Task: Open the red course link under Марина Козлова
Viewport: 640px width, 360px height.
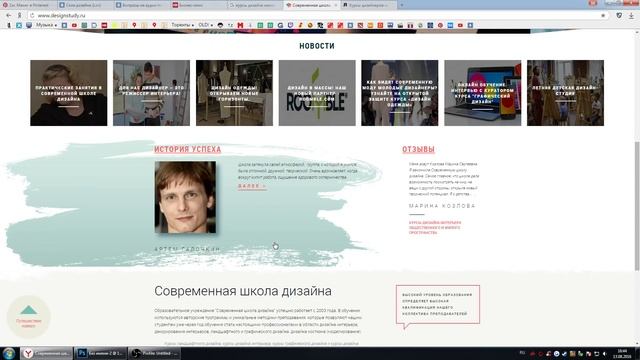Action: [435, 228]
